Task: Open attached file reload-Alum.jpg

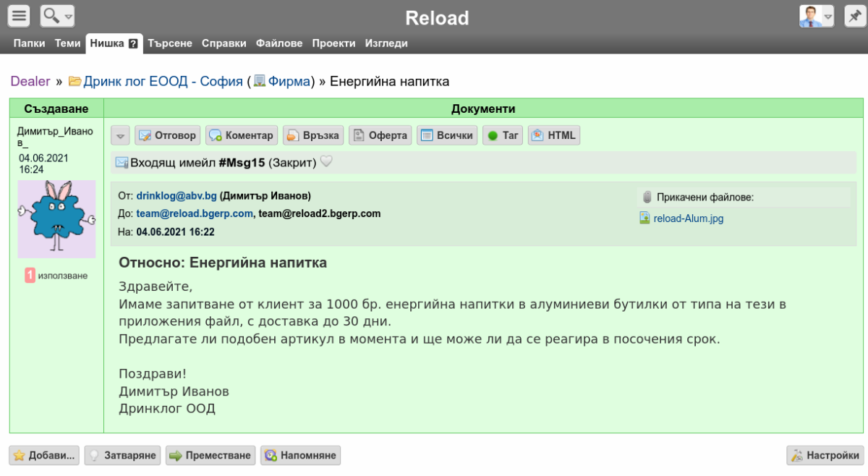Action: [688, 218]
